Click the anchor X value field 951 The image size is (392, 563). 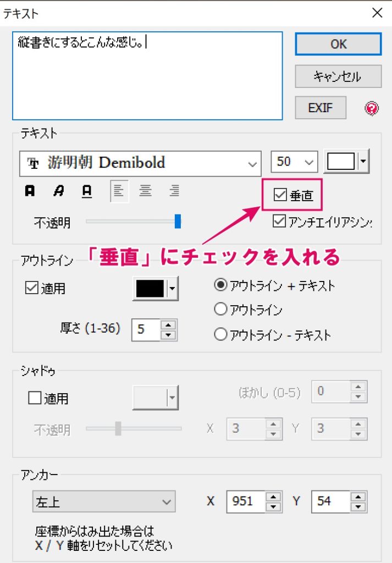pos(246,501)
